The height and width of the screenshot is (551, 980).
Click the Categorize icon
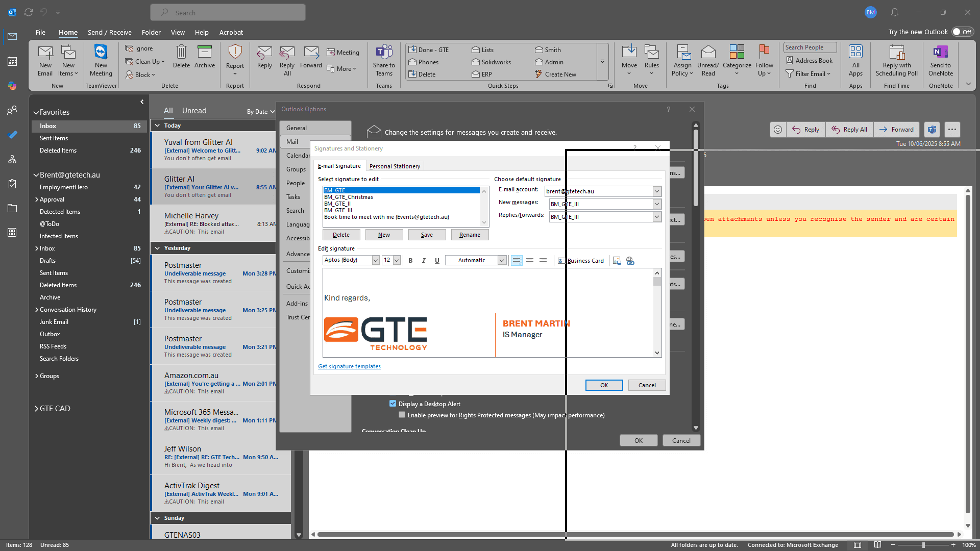pos(737,60)
